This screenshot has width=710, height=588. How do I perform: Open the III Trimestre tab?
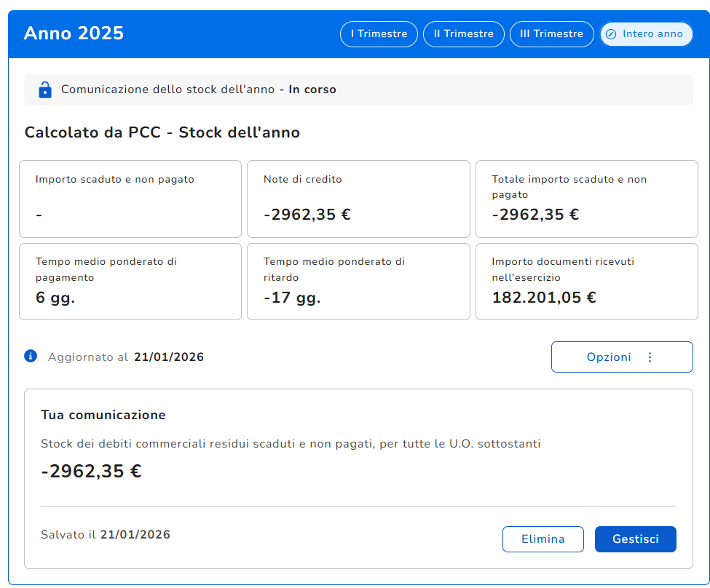click(x=551, y=34)
